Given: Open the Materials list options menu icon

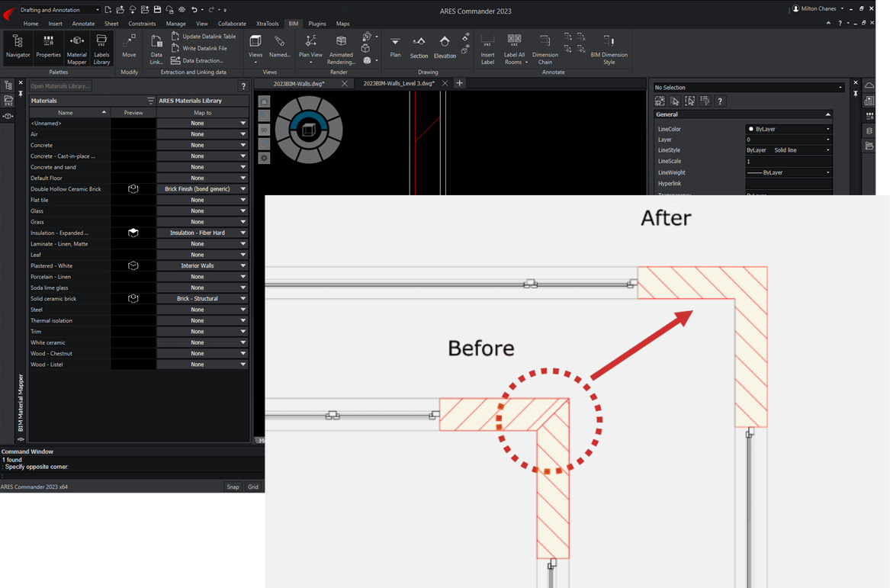Looking at the screenshot, I should (150, 101).
